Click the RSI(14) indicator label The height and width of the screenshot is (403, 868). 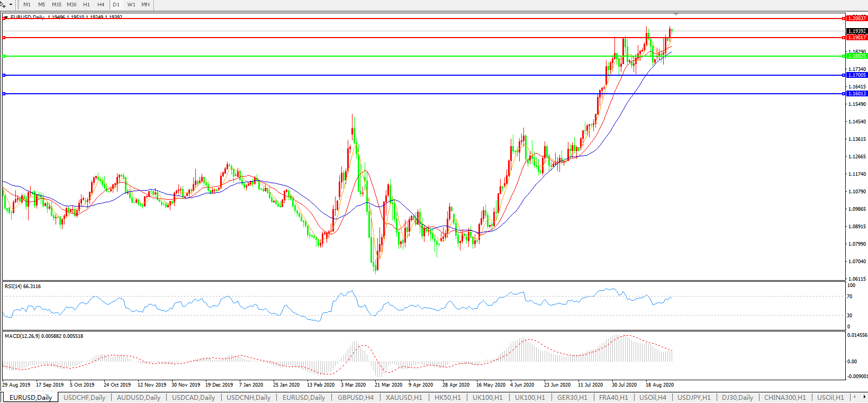coord(23,286)
